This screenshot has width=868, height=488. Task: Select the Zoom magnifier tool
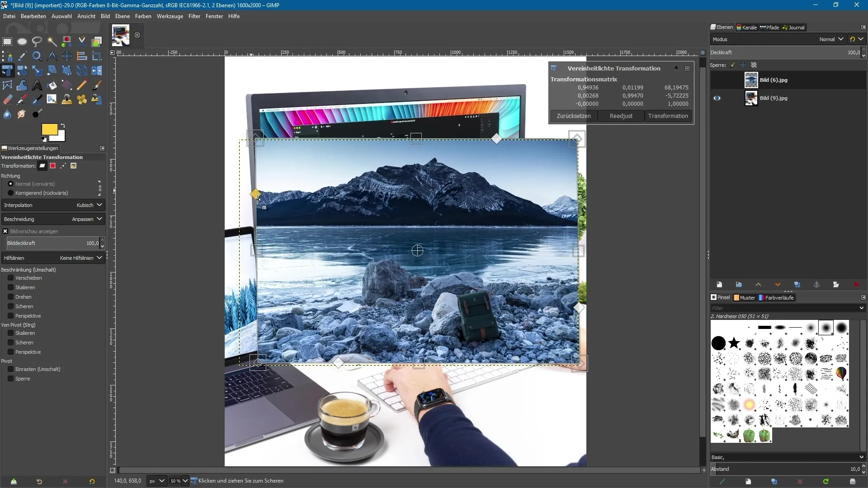coord(37,56)
